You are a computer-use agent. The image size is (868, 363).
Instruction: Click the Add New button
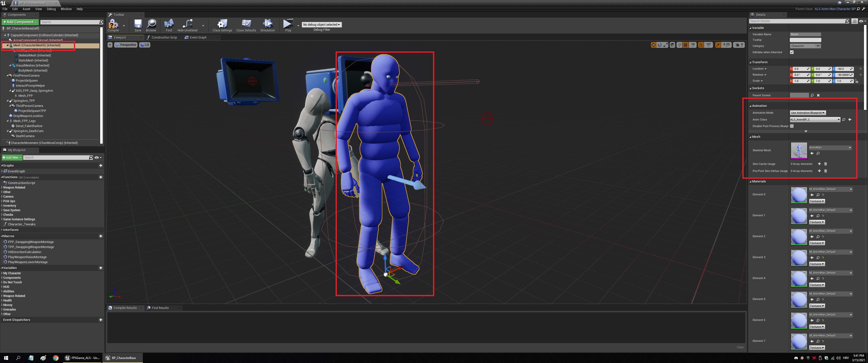coord(12,158)
